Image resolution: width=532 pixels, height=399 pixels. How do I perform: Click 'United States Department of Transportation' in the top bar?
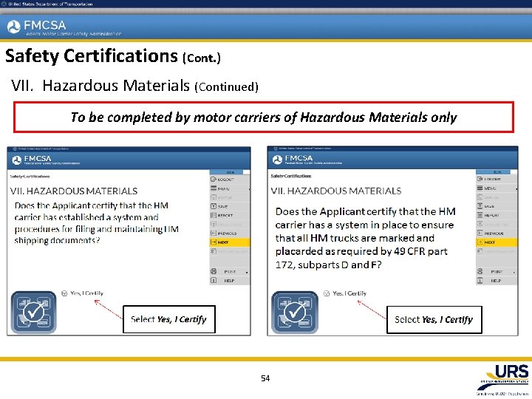50,4
